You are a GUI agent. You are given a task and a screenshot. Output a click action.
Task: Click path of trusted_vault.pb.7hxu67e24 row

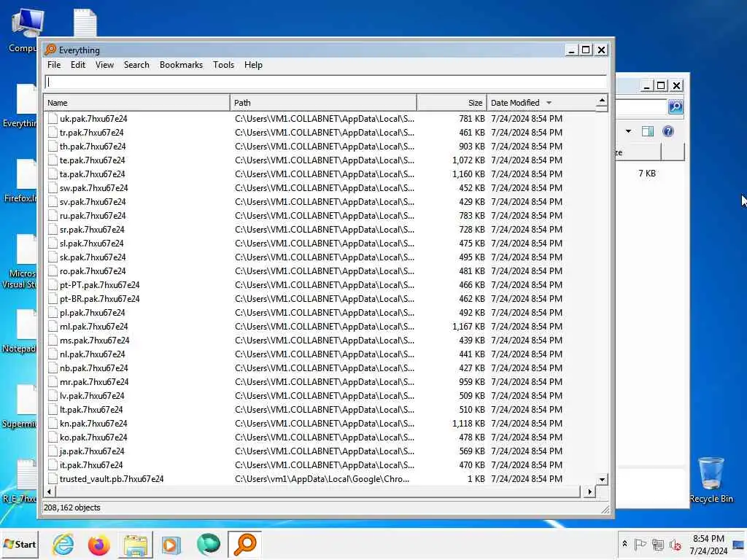pos(322,478)
